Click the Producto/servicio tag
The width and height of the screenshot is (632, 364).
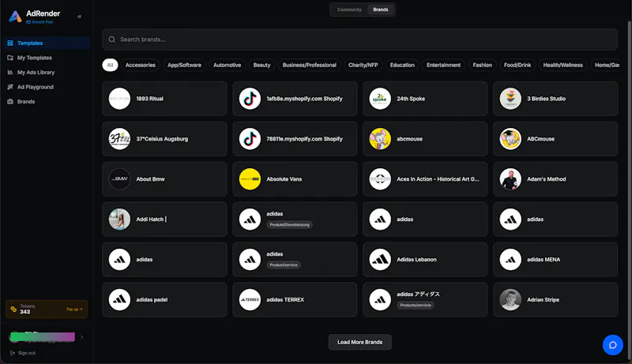[416, 306]
